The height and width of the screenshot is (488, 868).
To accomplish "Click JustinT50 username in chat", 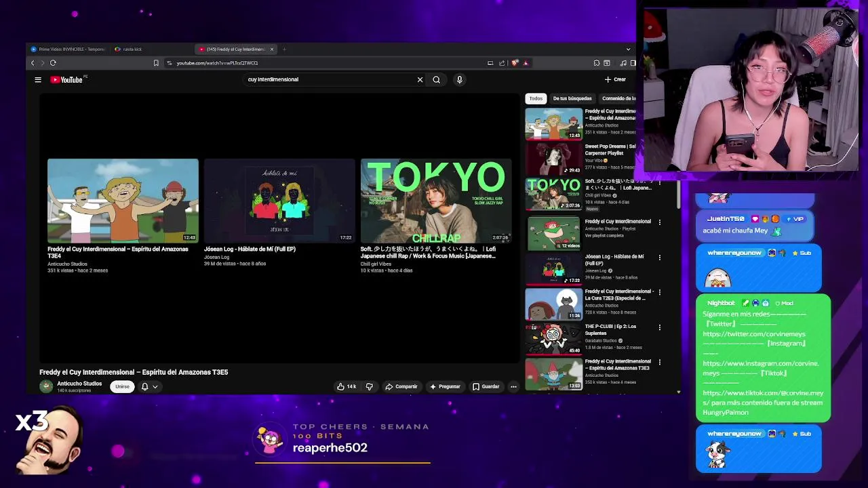I will pyautogui.click(x=726, y=219).
